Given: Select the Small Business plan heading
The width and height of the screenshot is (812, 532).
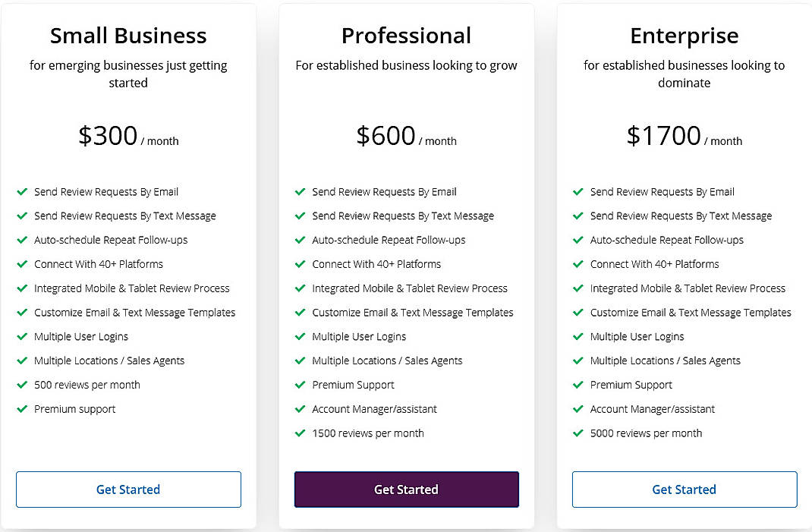Looking at the screenshot, I should click(x=128, y=36).
